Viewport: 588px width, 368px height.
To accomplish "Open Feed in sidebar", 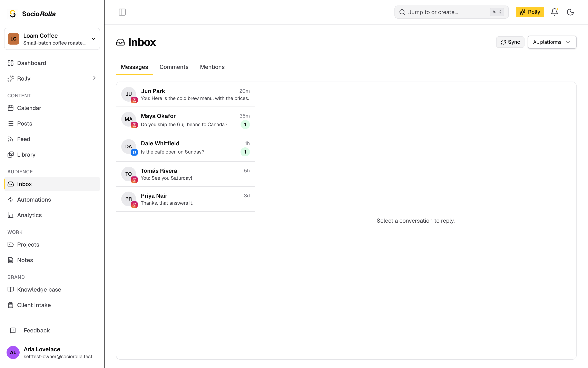I will pos(52,139).
